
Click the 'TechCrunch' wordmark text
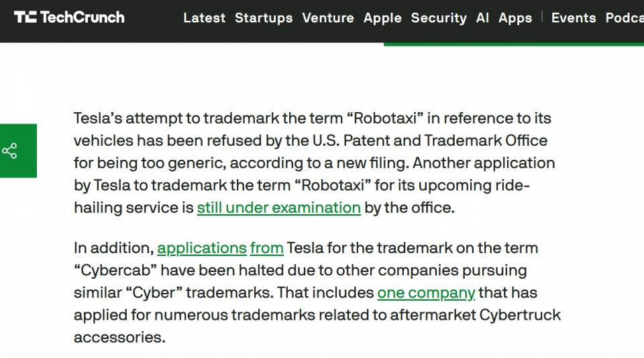(x=82, y=17)
